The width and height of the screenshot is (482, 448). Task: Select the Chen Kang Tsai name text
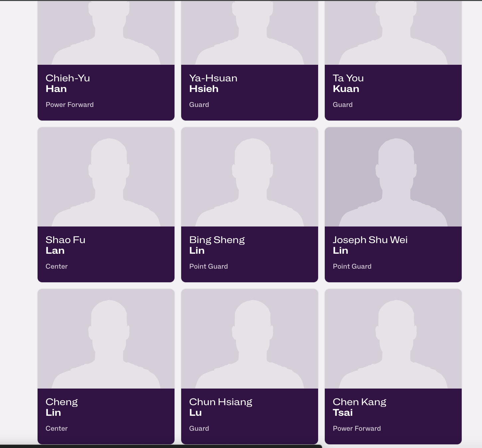click(x=360, y=407)
